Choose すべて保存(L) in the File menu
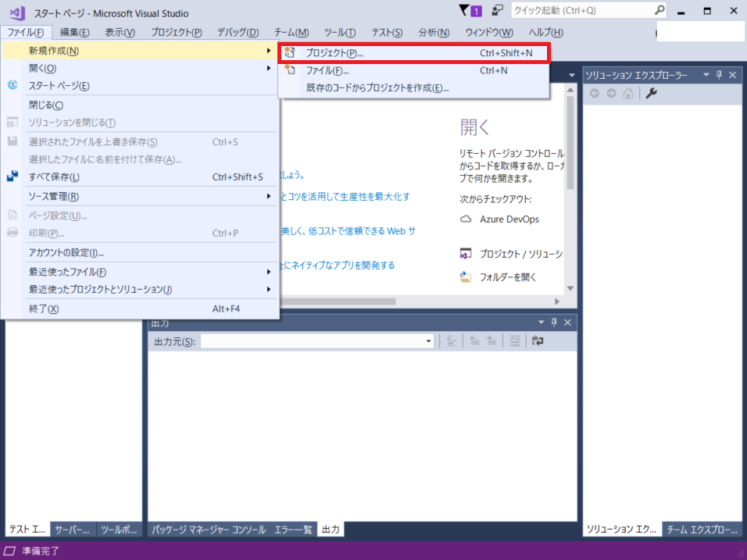 [140, 177]
